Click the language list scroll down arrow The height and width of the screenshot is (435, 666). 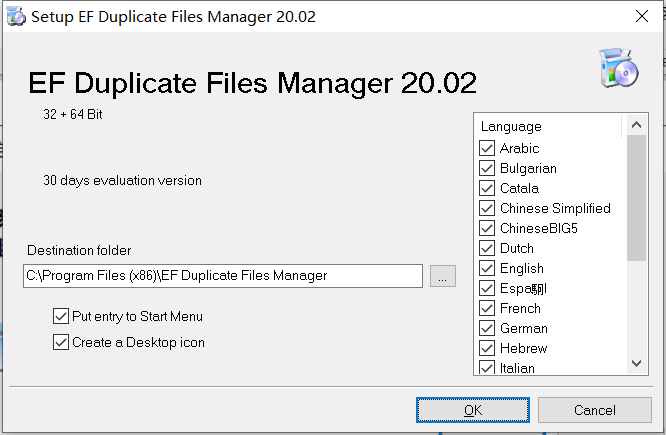click(636, 363)
